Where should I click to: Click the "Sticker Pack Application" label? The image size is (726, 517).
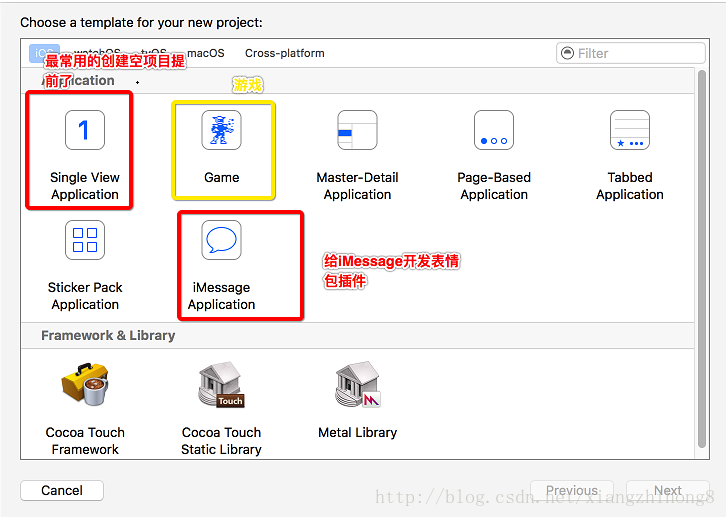coord(85,296)
